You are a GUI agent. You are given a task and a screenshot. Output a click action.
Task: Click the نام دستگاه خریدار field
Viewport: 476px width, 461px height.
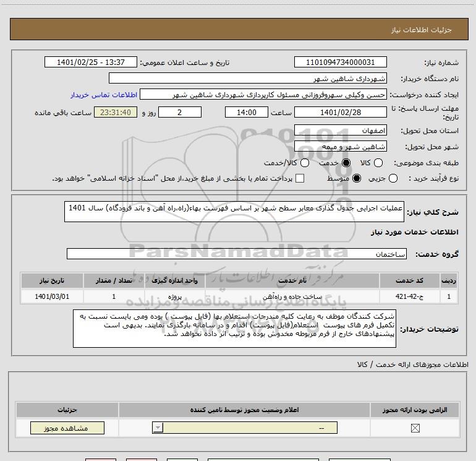click(x=248, y=78)
